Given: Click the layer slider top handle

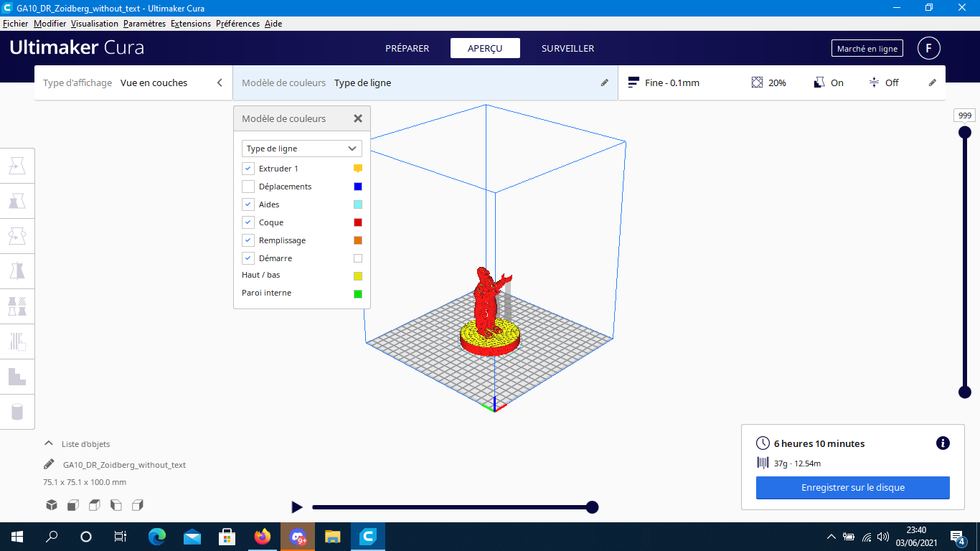Looking at the screenshot, I should pos(965,132).
